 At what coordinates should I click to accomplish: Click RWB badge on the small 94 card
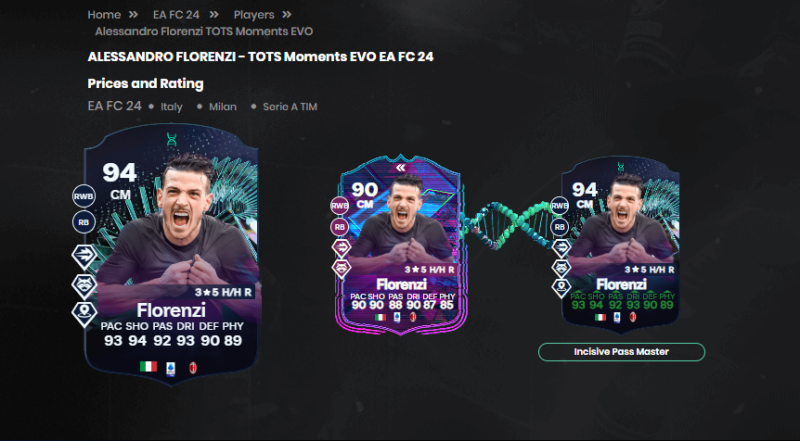point(560,205)
